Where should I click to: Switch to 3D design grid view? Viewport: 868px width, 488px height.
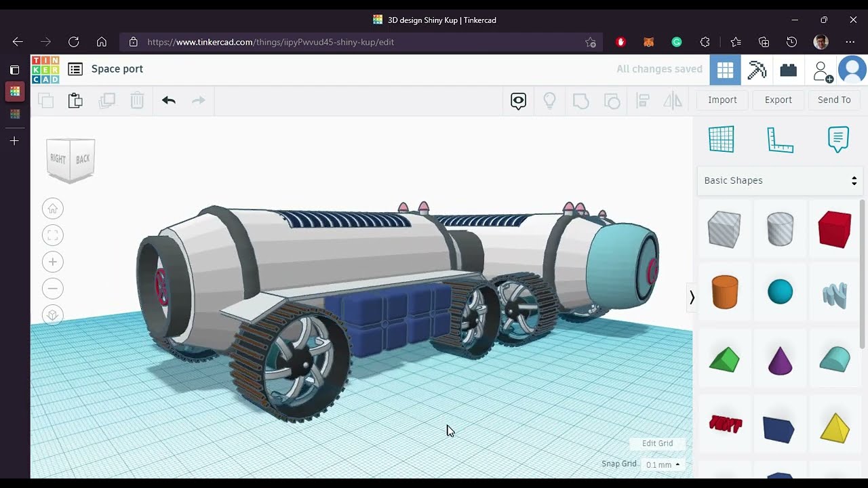[x=725, y=70]
